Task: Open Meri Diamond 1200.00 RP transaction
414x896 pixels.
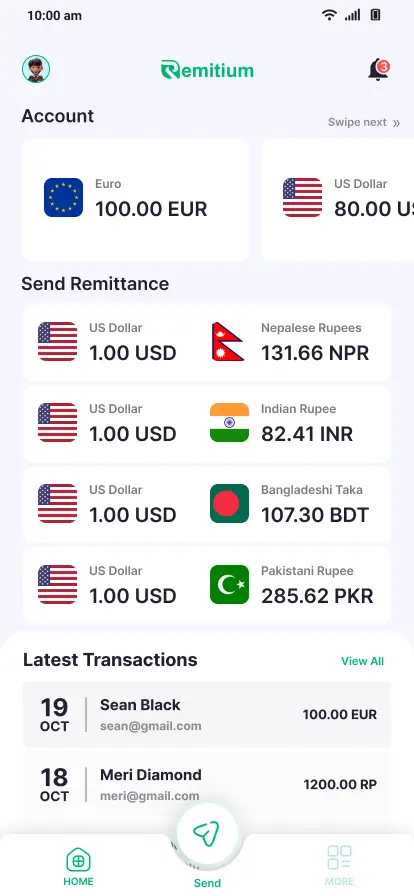Action: point(207,785)
